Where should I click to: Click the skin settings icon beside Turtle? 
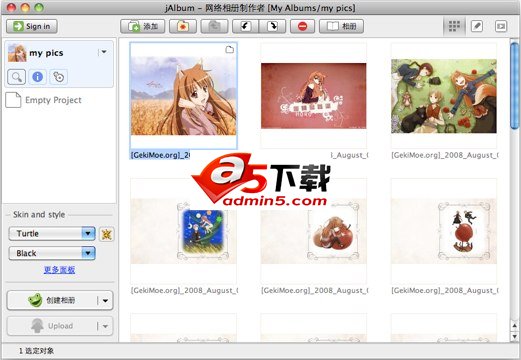(x=106, y=234)
